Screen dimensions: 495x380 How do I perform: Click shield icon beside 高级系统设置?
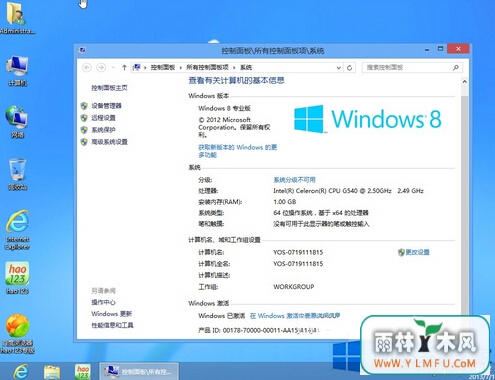coord(84,142)
